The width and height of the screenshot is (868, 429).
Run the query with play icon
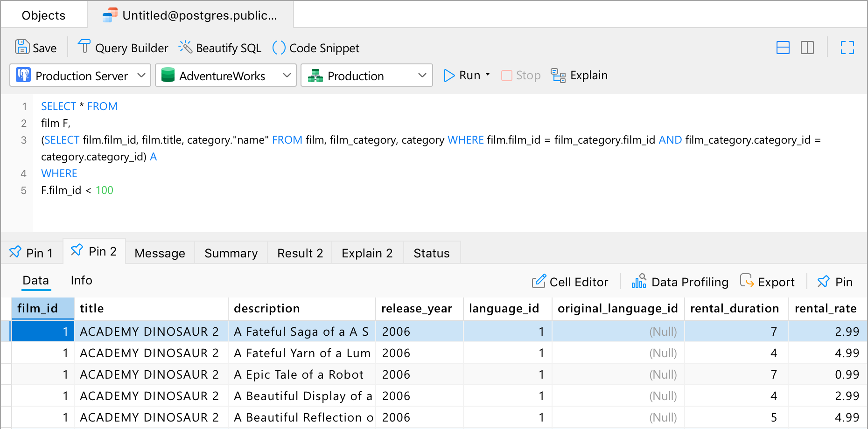(x=449, y=75)
